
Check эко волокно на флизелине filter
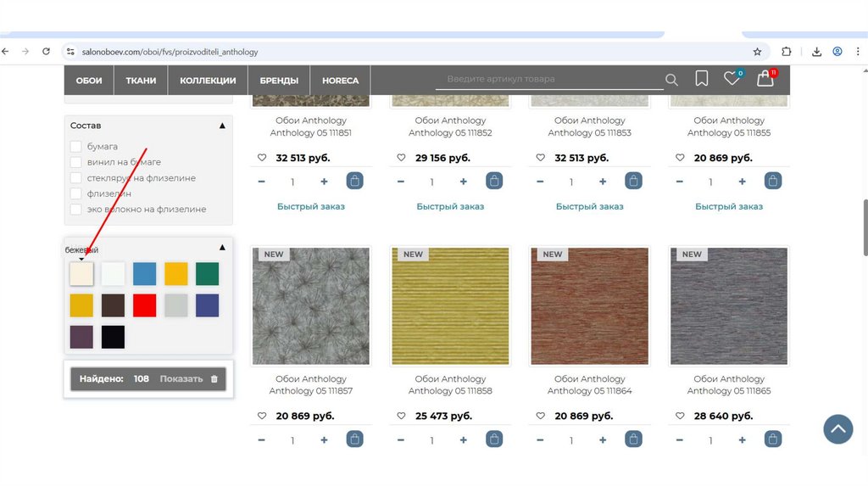[75, 209]
